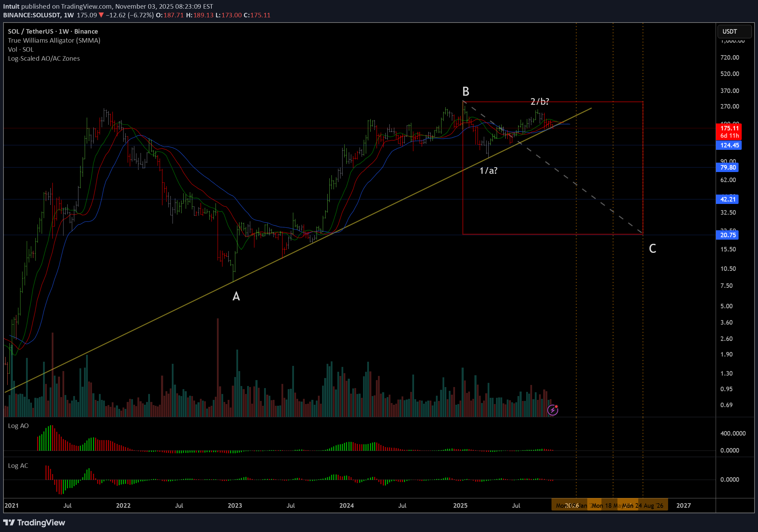Select the 1/a? annotation text
Viewport: 758px width, 532px height.
[488, 171]
